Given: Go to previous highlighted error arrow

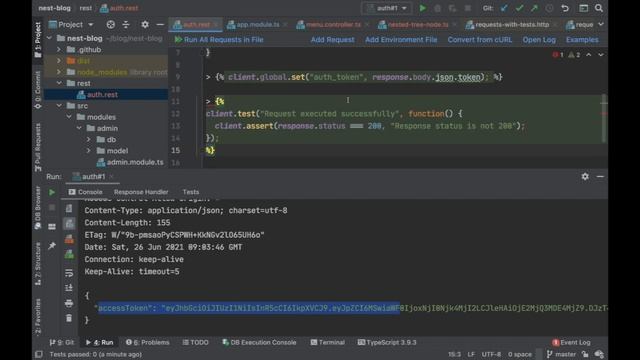Looking at the screenshot, I should pos(589,55).
